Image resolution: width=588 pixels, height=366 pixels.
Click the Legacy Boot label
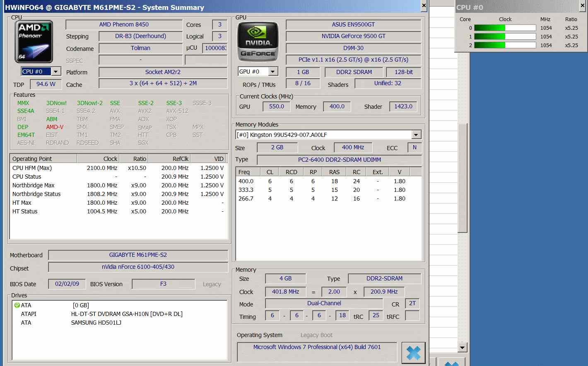(316, 335)
